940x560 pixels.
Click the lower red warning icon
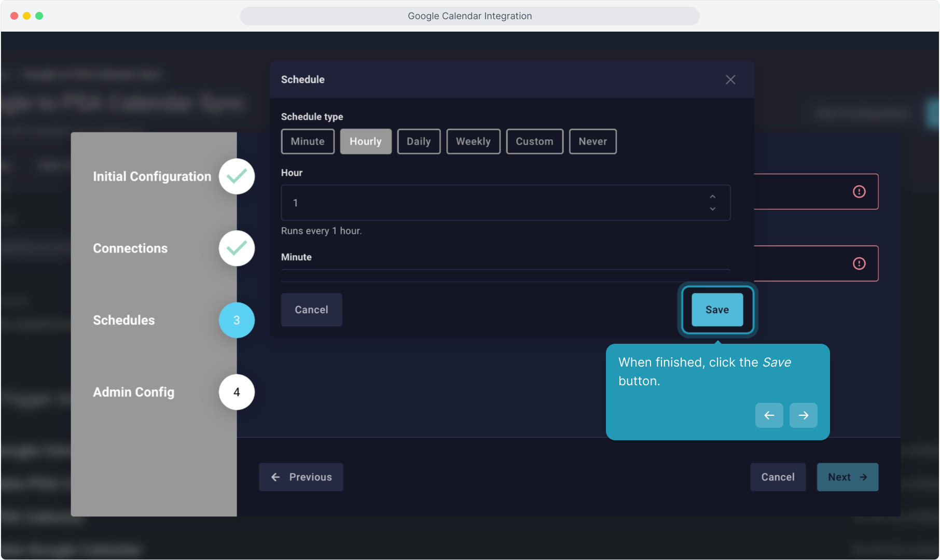coord(859,264)
